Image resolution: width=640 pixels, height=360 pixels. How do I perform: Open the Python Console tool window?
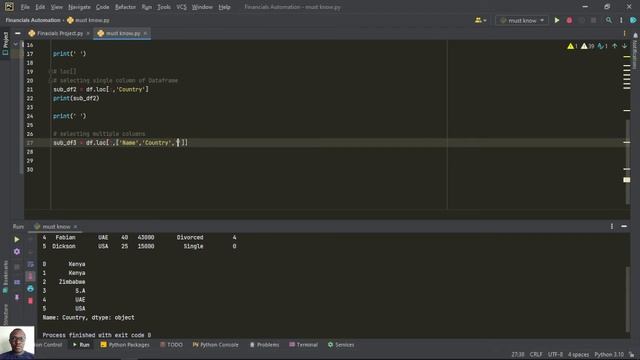coord(216,345)
